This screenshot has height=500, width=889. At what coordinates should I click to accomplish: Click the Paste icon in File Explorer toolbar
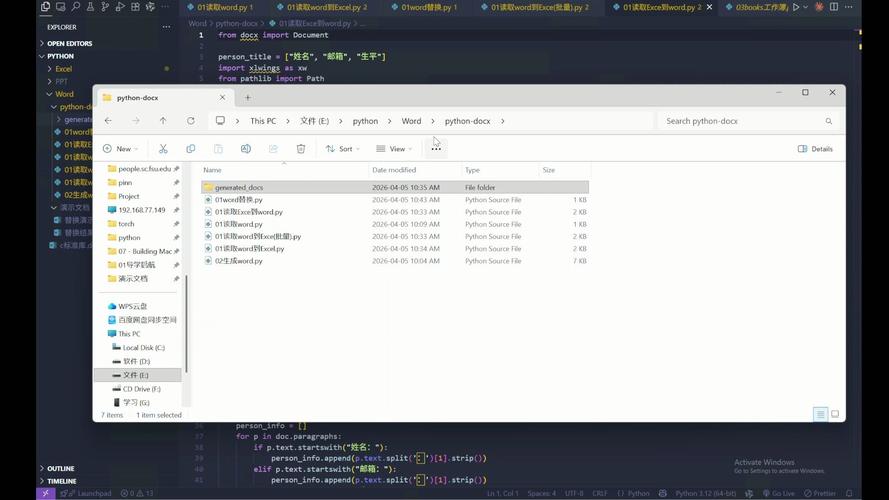[218, 149]
